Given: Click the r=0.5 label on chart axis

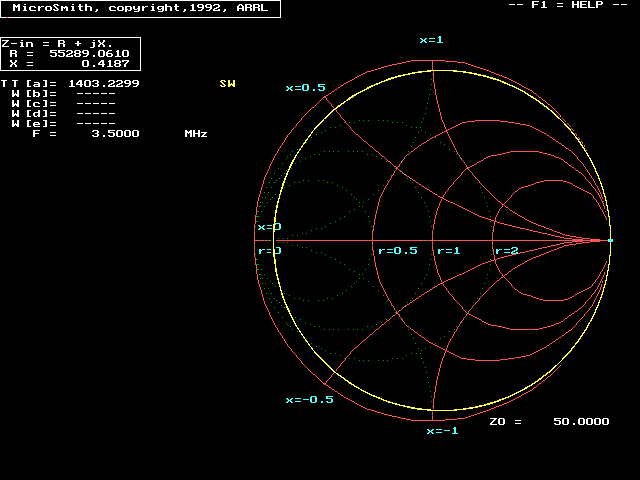Looking at the screenshot, I should [x=396, y=251].
